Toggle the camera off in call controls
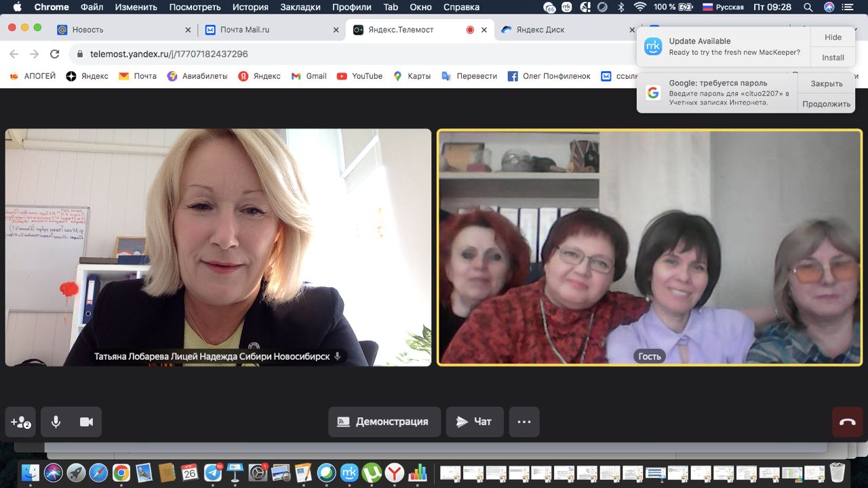The width and height of the screenshot is (868, 488). [x=86, y=421]
